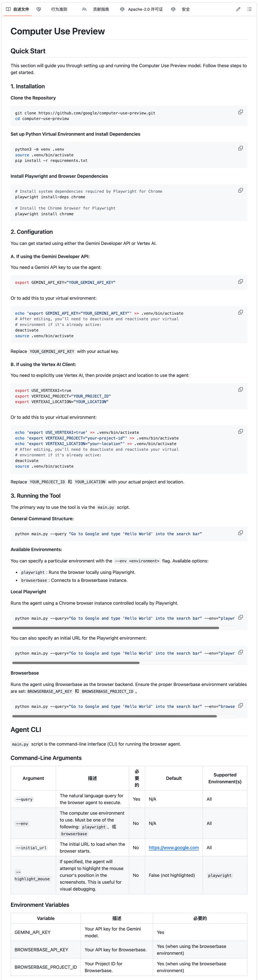Click the 2. Configuration heading
The width and height of the screenshot is (258, 980).
[32, 232]
